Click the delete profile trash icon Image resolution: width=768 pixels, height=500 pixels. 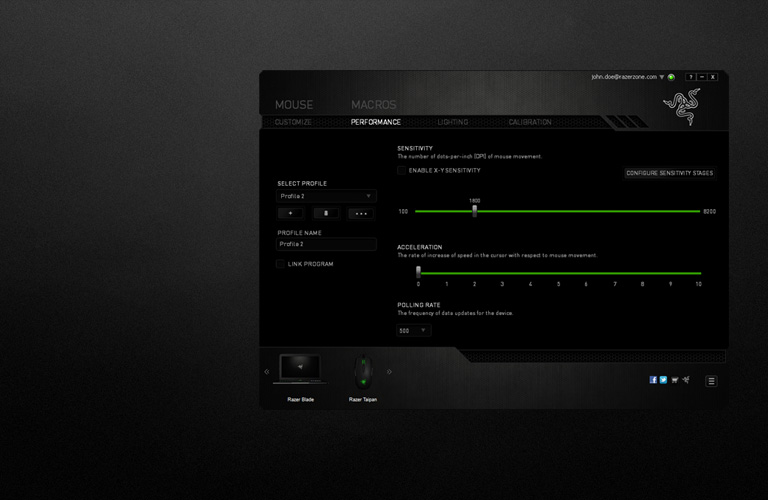(327, 213)
